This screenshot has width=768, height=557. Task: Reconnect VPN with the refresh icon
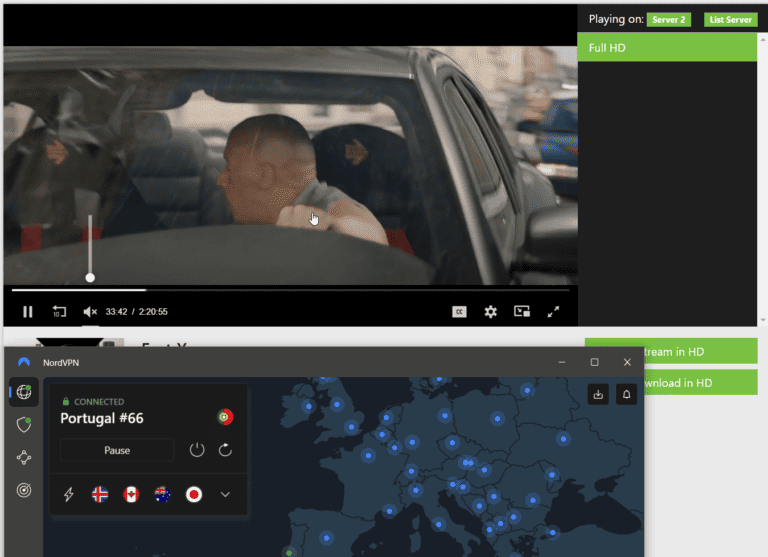pos(225,450)
